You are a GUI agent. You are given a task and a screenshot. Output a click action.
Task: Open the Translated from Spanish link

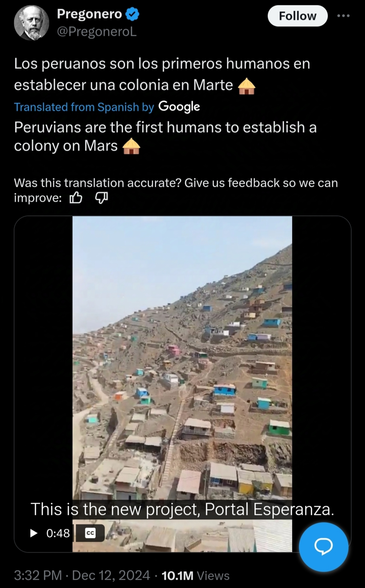(84, 107)
